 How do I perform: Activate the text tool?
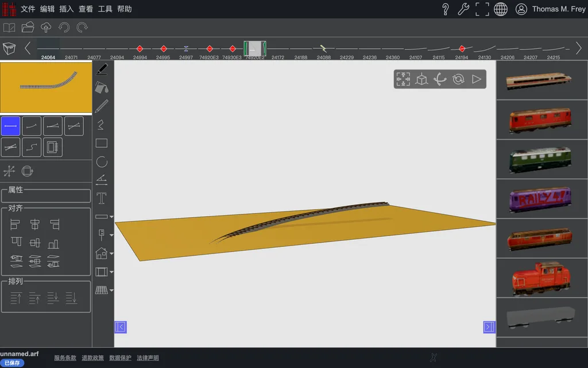point(102,198)
